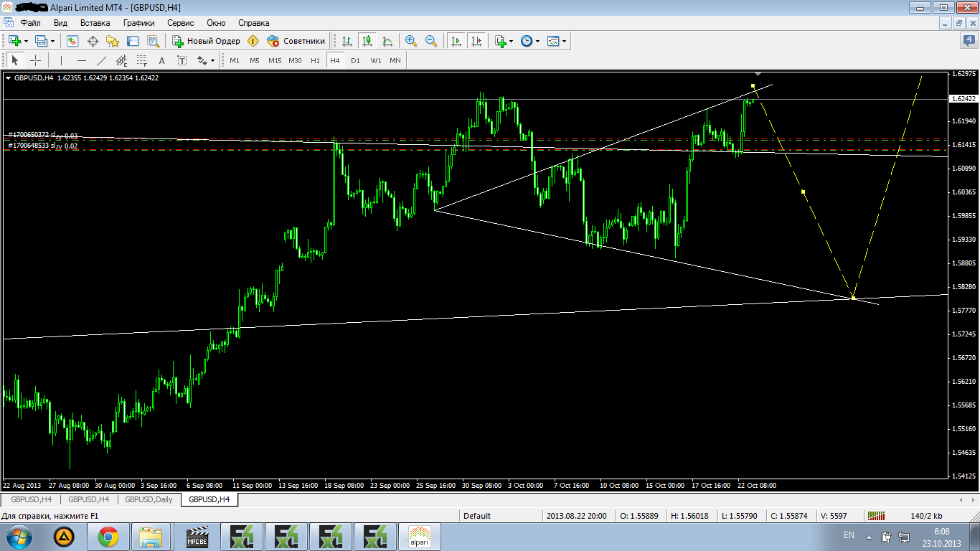Image resolution: width=980 pixels, height=551 pixels.
Task: Open the Data Window crosshair icon
Action: [93, 41]
